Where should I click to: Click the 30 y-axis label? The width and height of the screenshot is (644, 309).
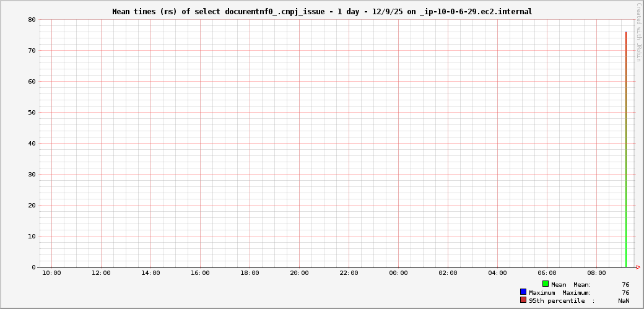click(x=32, y=174)
